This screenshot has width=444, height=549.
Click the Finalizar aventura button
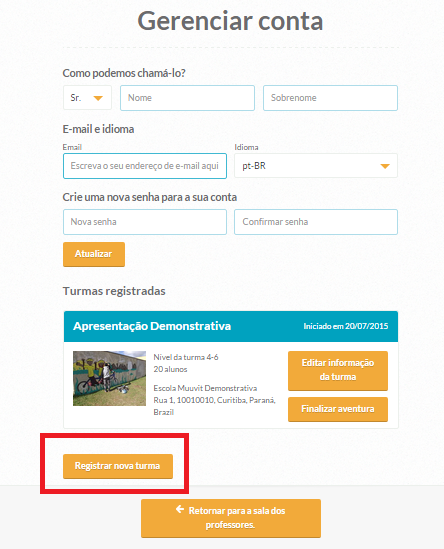pyautogui.click(x=338, y=409)
